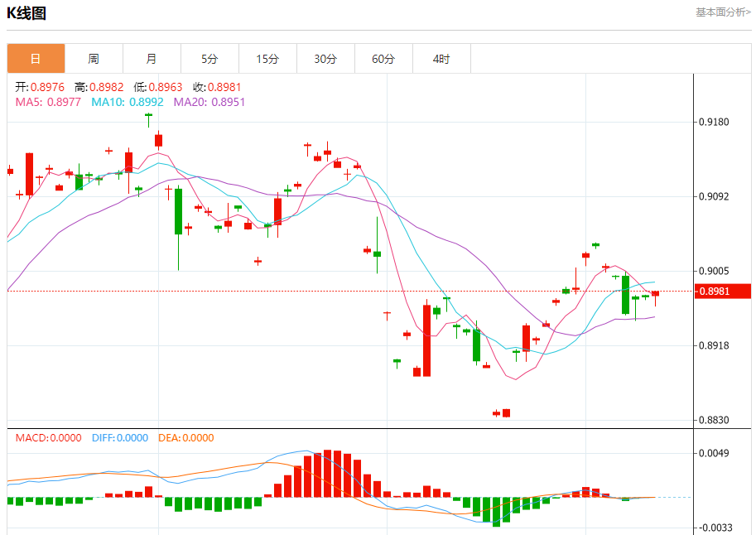Click the MA20 indicator label
Viewport: 756px width, 535px height.
(209, 102)
